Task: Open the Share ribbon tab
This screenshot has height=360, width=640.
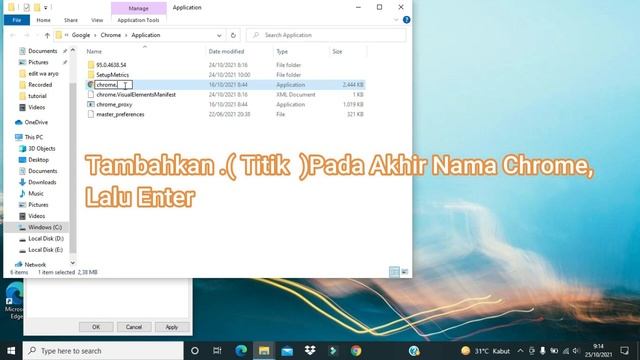Action: (x=71, y=20)
